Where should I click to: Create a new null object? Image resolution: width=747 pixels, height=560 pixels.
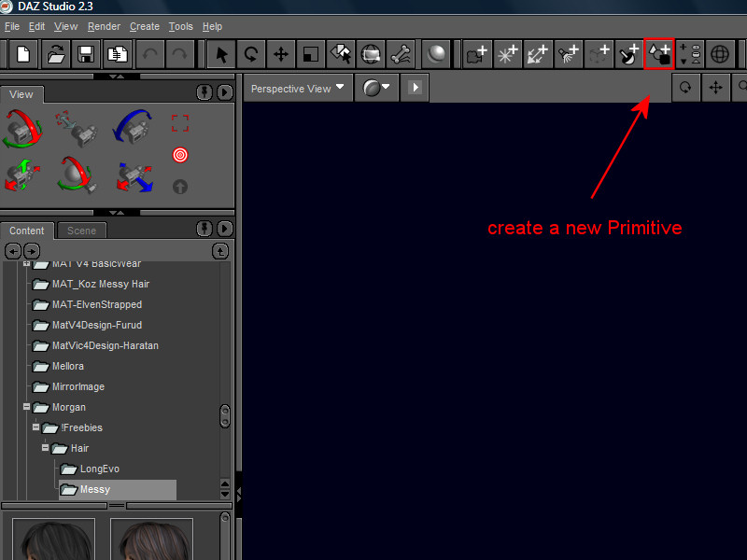click(599, 54)
